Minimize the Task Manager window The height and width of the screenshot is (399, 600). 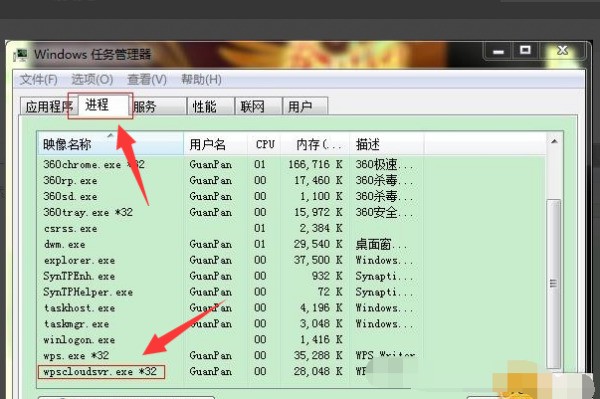pyautogui.click(x=498, y=51)
